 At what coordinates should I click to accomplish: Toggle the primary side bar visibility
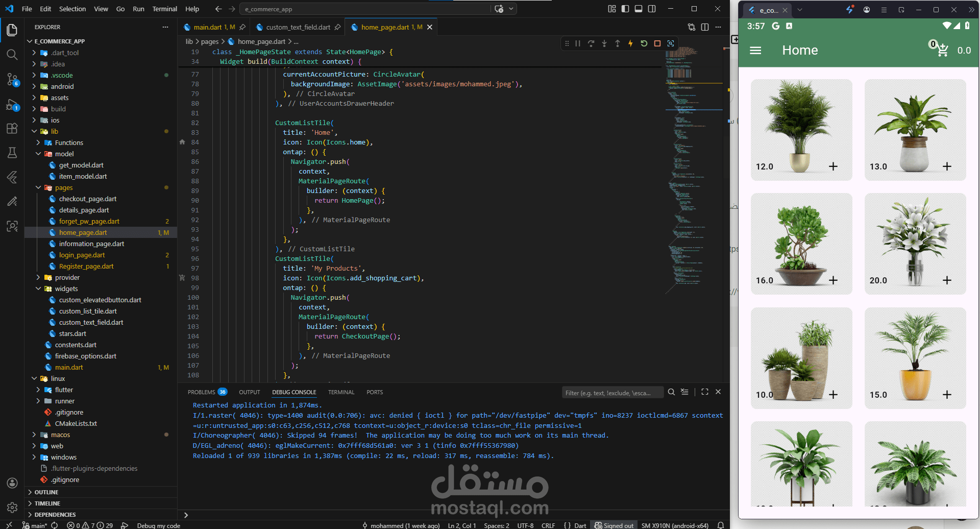(625, 9)
